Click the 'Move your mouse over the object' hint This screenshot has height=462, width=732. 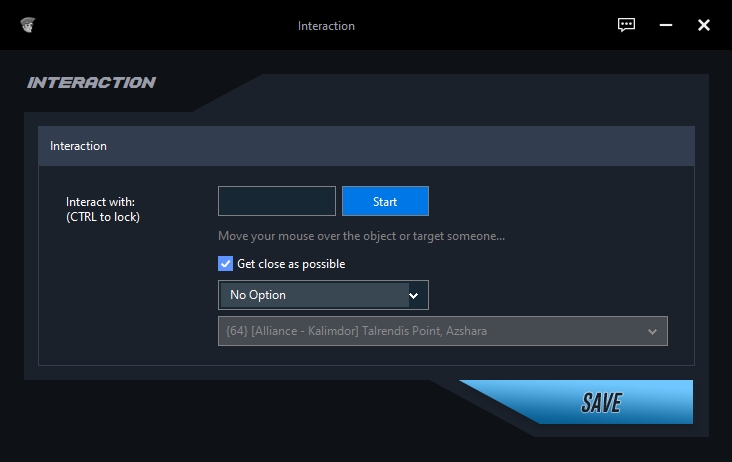(361, 237)
